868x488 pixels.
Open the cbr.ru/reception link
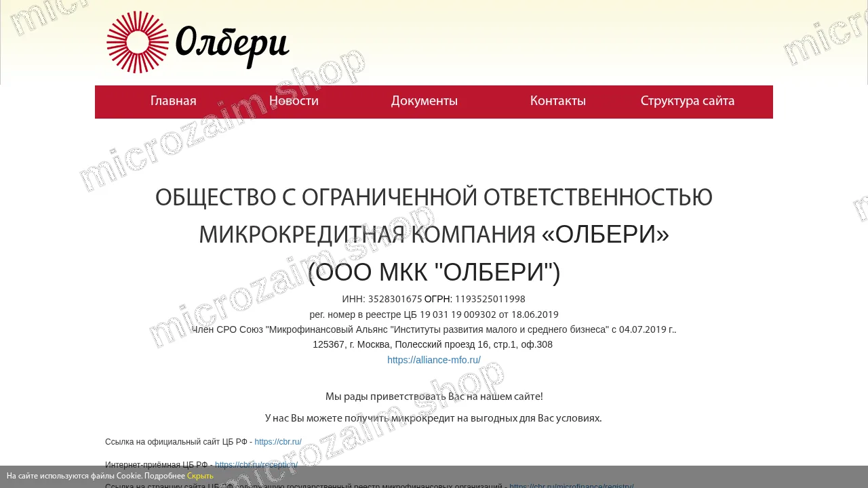pos(256,465)
